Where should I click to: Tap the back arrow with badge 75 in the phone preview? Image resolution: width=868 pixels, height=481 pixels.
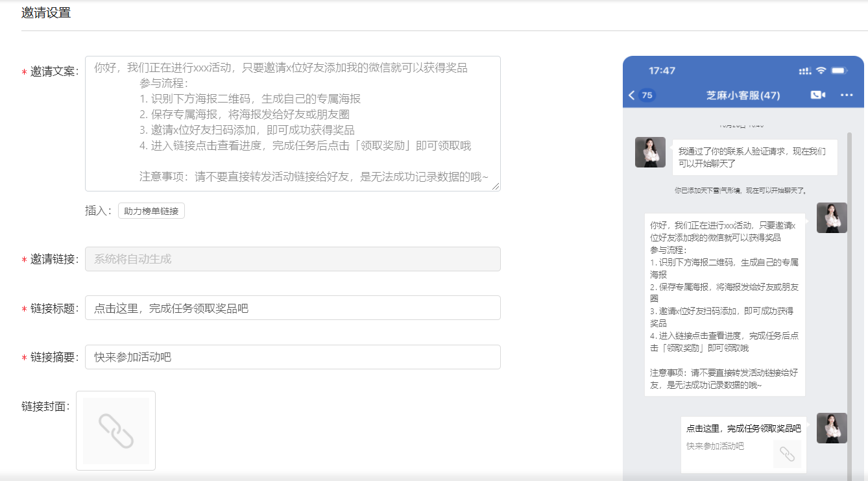(641, 95)
